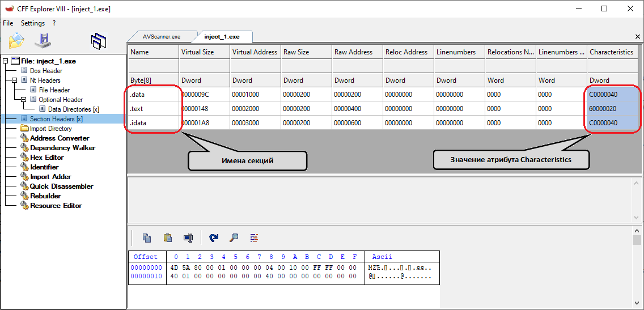This screenshot has width=644, height=310.
Task: Launch the Quick Disassembler tool
Action: point(62,186)
